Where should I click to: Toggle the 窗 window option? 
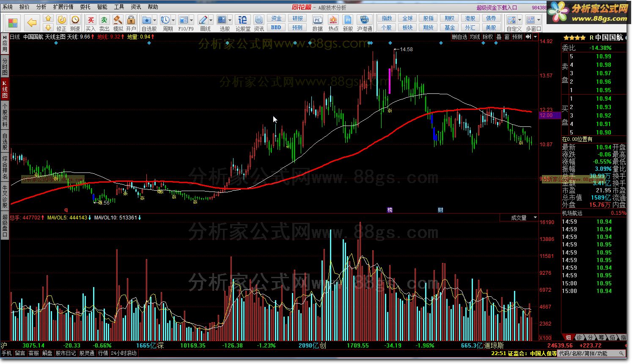coord(507,37)
